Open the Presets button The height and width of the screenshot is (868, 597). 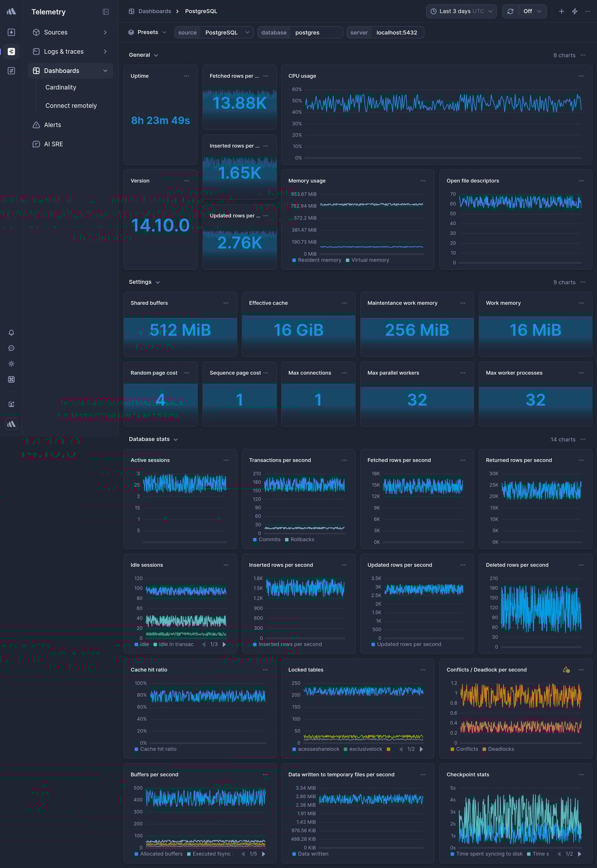[x=147, y=32]
